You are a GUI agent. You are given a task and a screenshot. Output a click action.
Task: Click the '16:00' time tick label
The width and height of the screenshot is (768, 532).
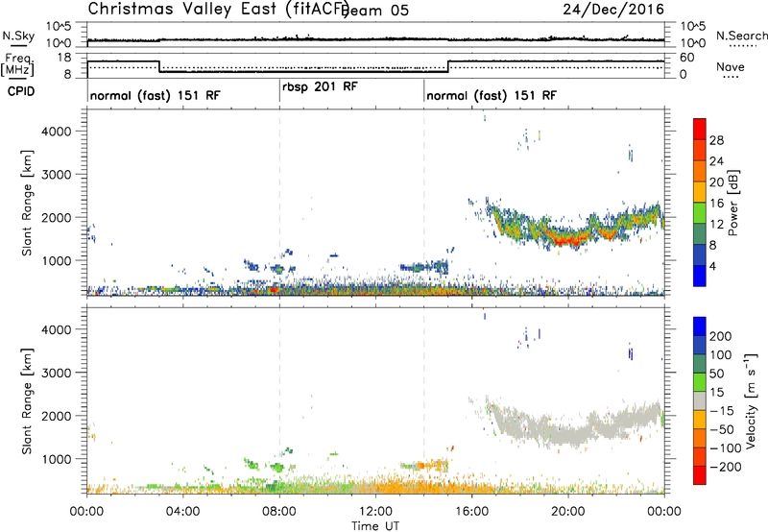[x=471, y=512]
